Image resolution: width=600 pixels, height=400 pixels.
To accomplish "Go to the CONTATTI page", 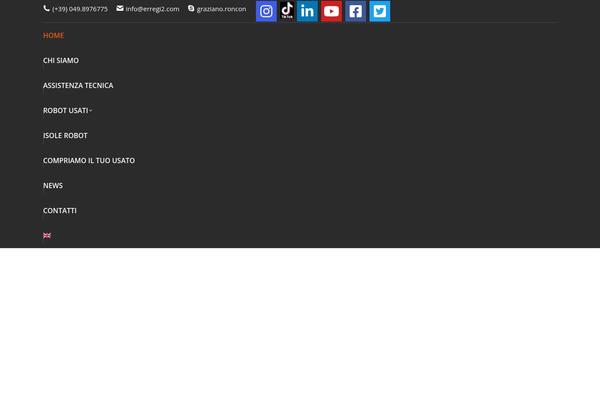I will pyautogui.click(x=60, y=211).
